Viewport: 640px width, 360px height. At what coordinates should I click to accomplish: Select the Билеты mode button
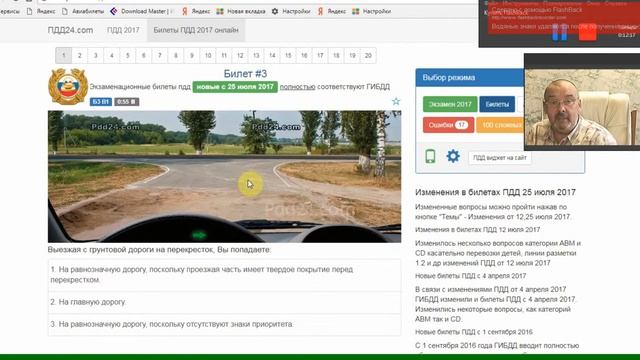[497, 104]
